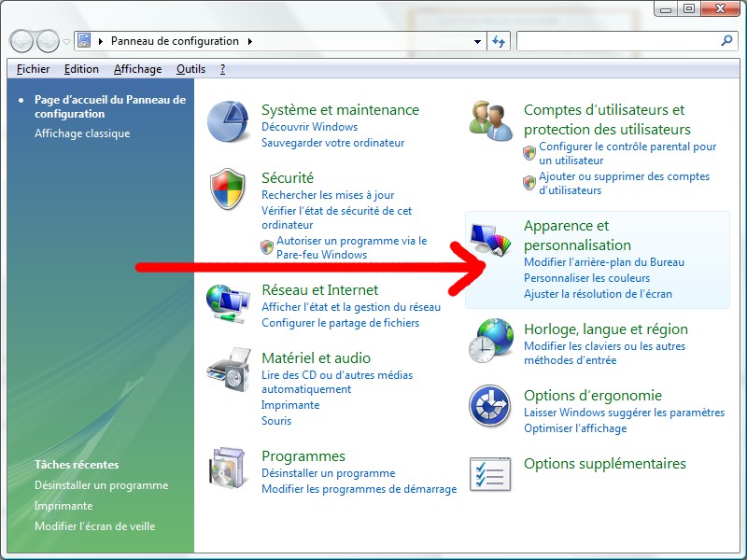
Task: Click the Imprimante link under Matériel et audio
Action: point(290,405)
